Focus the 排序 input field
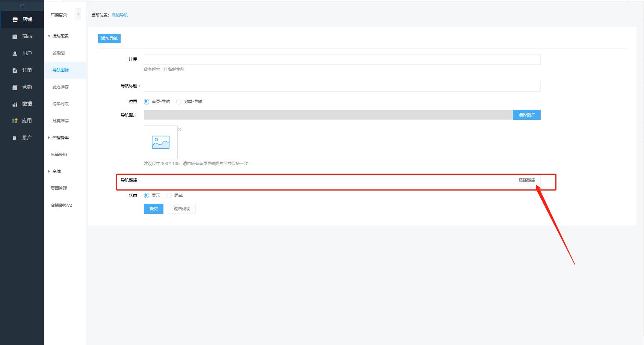Screen dimensions: 644x345 click(x=342, y=59)
